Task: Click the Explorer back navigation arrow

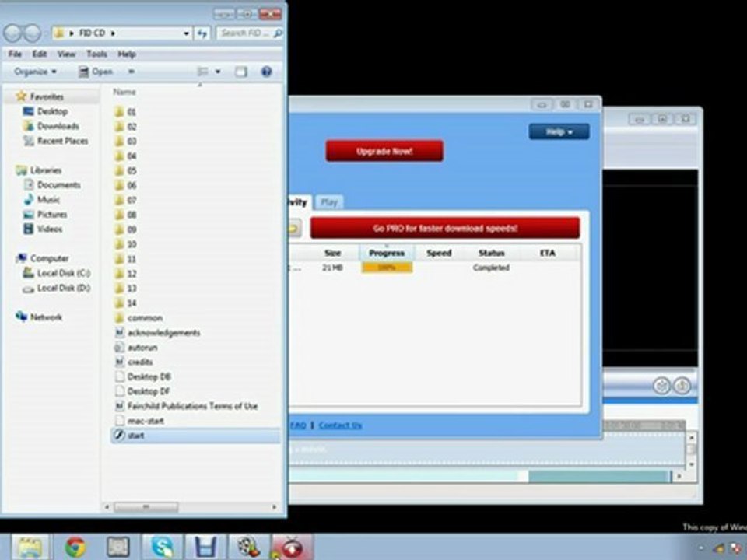Action: tap(13, 33)
